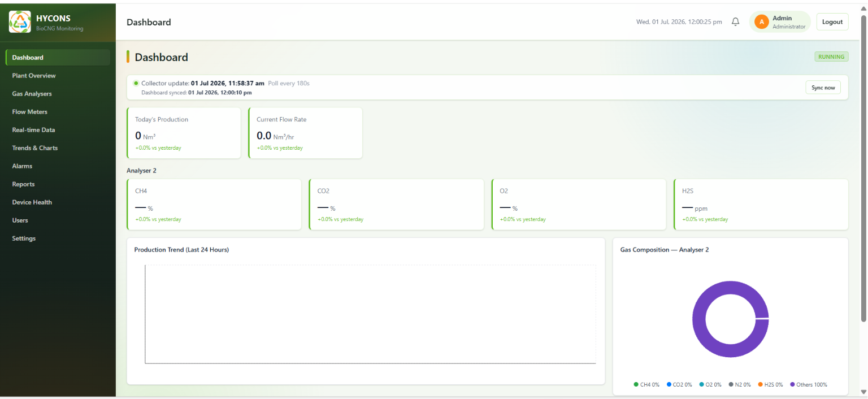Click the 'Dashboard synced' timestamp line
The height and width of the screenshot is (399, 868).
(x=196, y=92)
